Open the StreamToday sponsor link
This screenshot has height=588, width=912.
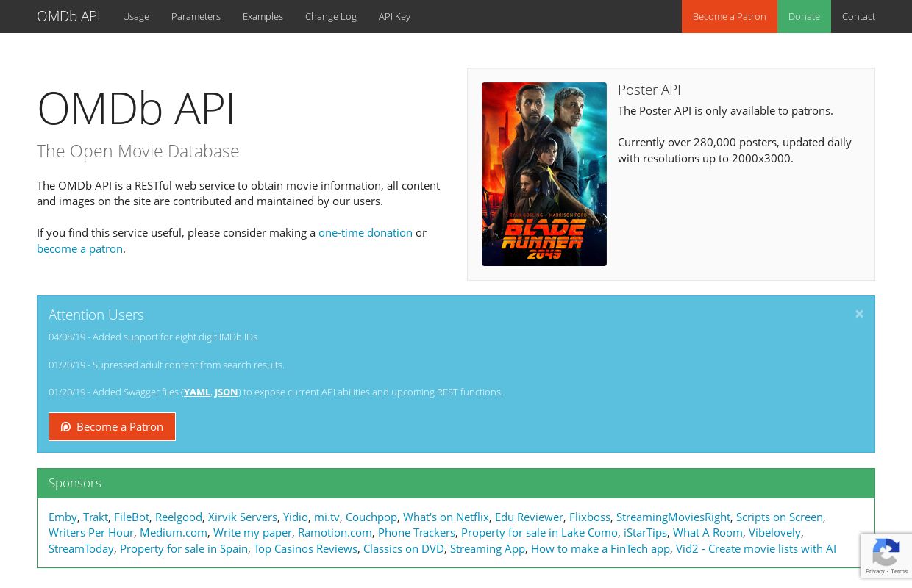[x=81, y=548]
